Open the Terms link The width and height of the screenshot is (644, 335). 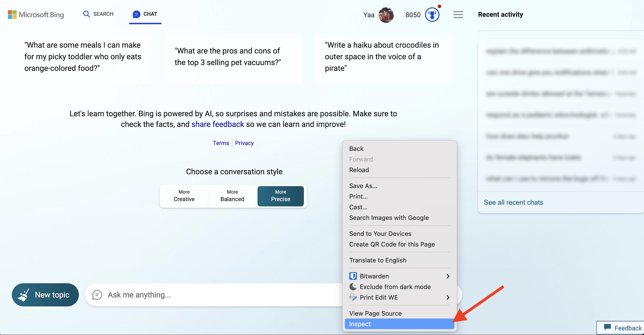click(221, 143)
